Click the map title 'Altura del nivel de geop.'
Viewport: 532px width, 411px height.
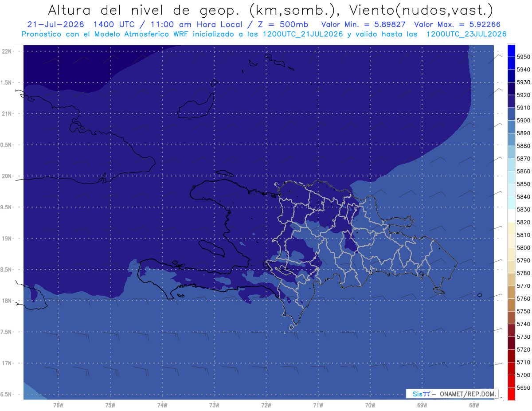[x=144, y=10]
